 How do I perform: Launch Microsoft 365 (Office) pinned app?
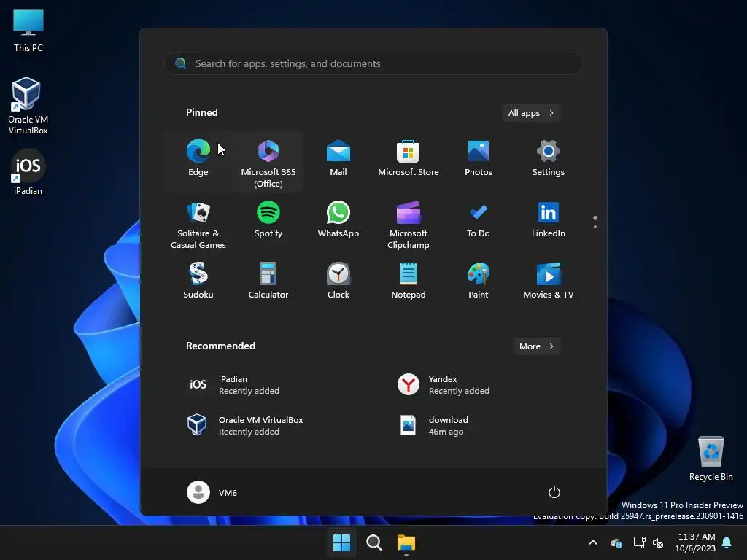(268, 162)
